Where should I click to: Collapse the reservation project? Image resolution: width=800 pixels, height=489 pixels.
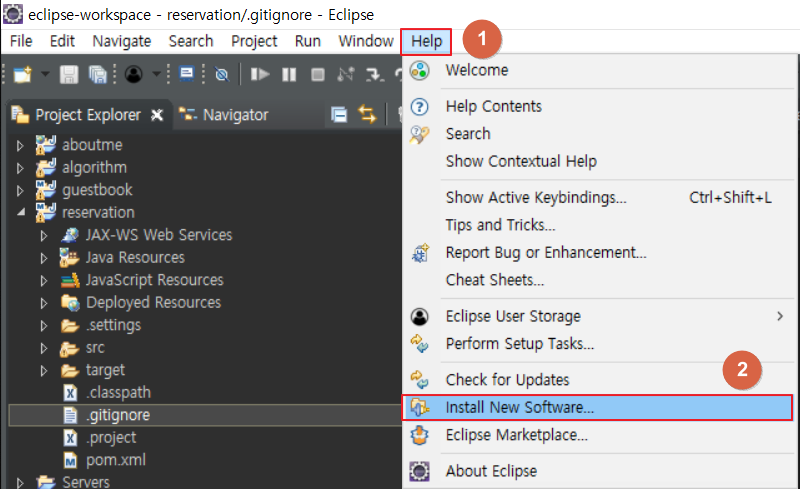(x=21, y=212)
